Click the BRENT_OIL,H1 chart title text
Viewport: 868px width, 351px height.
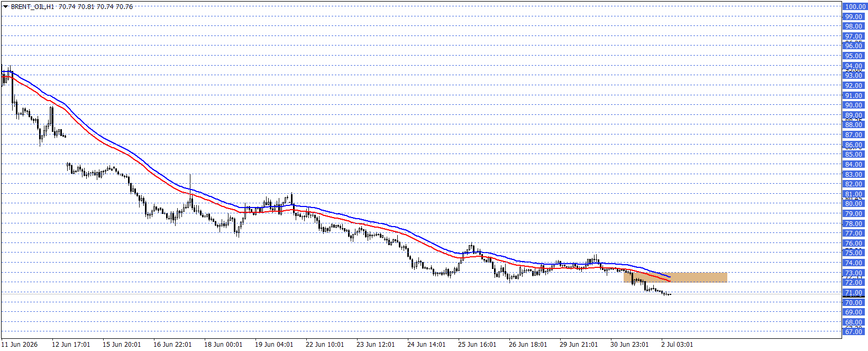(33, 7)
